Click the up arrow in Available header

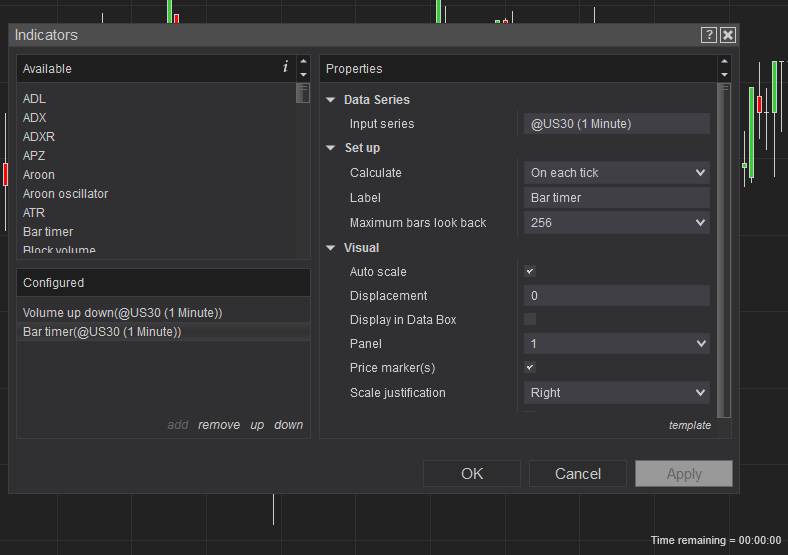click(303, 61)
